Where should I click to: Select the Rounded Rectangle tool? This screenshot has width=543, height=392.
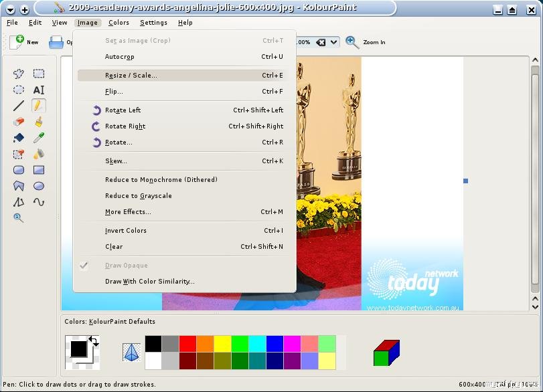click(19, 170)
